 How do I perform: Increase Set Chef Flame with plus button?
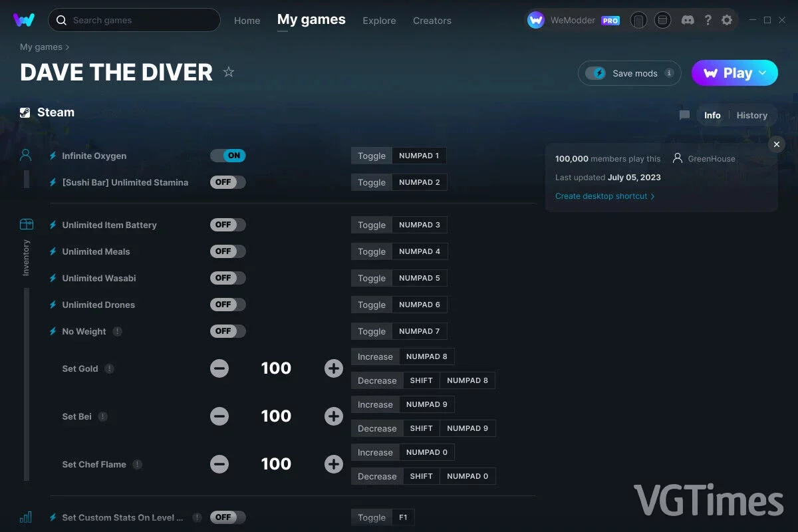[334, 464]
